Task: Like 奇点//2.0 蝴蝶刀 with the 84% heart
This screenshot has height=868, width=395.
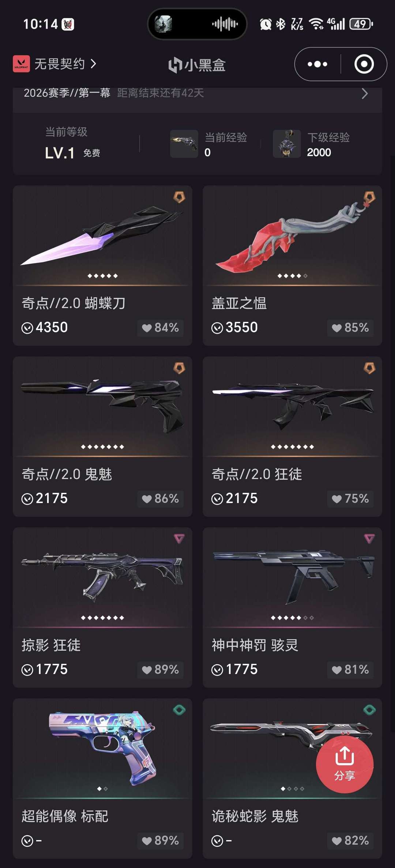Action: [160, 328]
